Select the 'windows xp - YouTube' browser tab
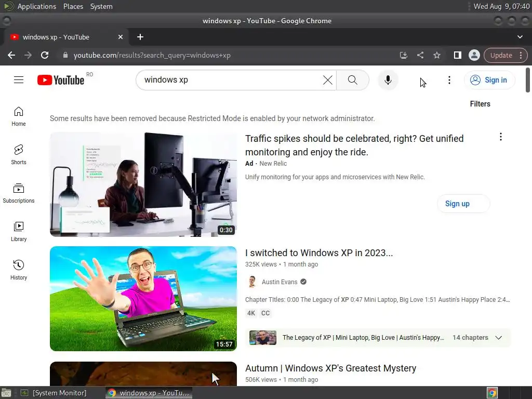532x399 pixels. (x=66, y=37)
